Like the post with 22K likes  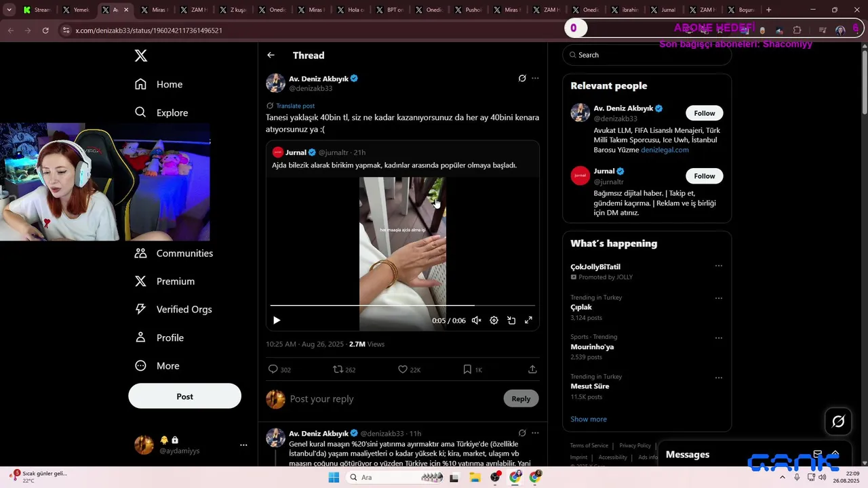tap(403, 369)
